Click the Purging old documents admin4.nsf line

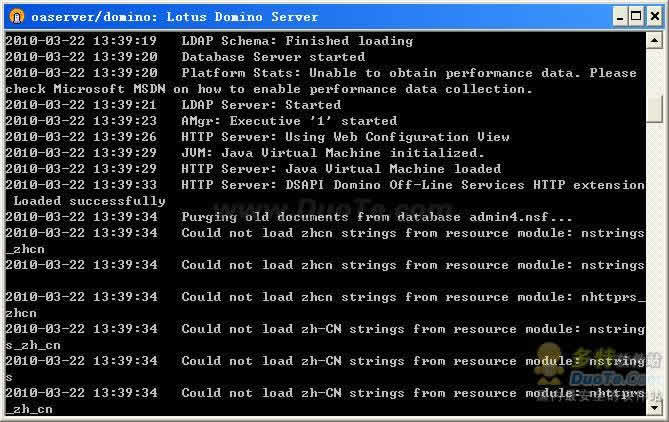coord(288,217)
